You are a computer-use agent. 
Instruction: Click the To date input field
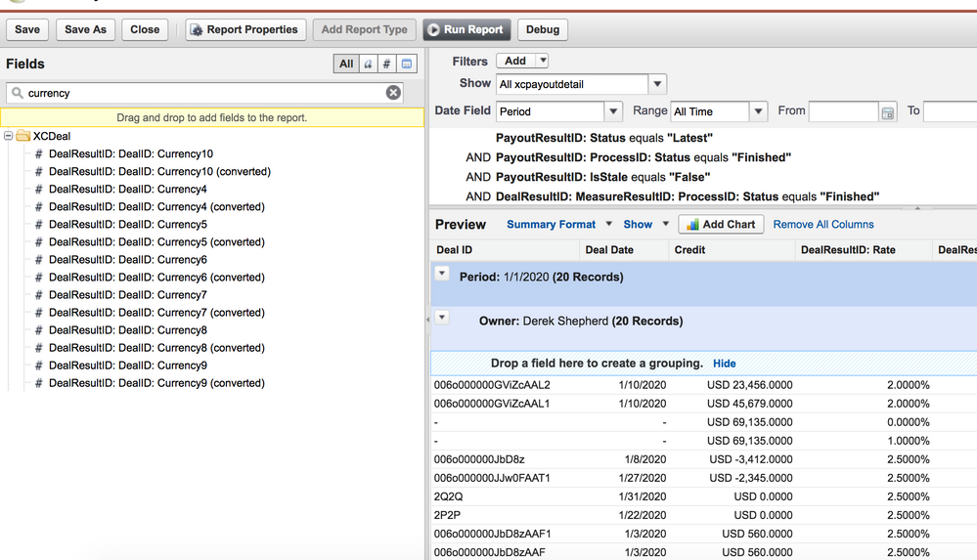tap(951, 112)
